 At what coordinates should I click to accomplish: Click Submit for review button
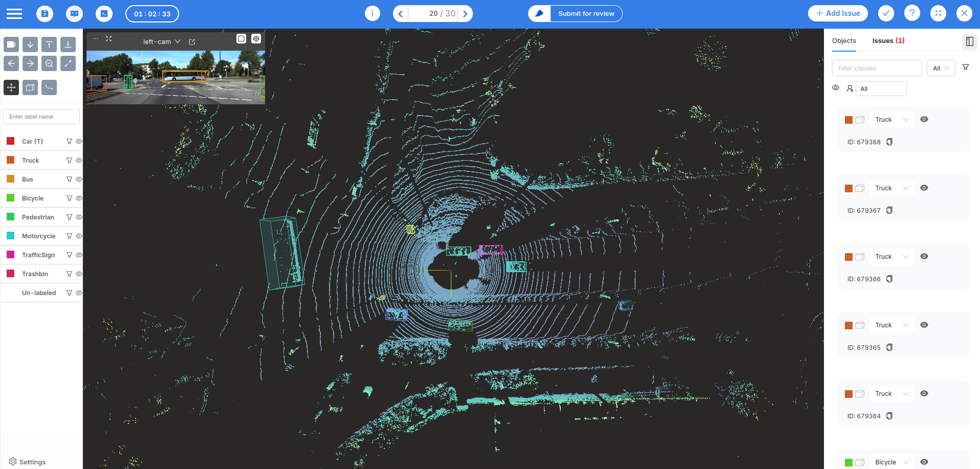[586, 14]
